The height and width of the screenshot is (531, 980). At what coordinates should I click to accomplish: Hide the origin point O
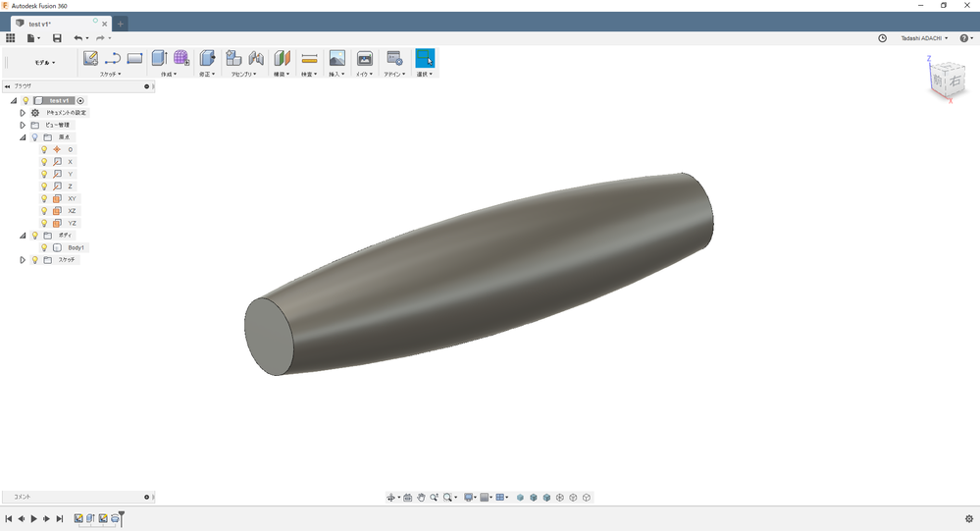click(44, 149)
